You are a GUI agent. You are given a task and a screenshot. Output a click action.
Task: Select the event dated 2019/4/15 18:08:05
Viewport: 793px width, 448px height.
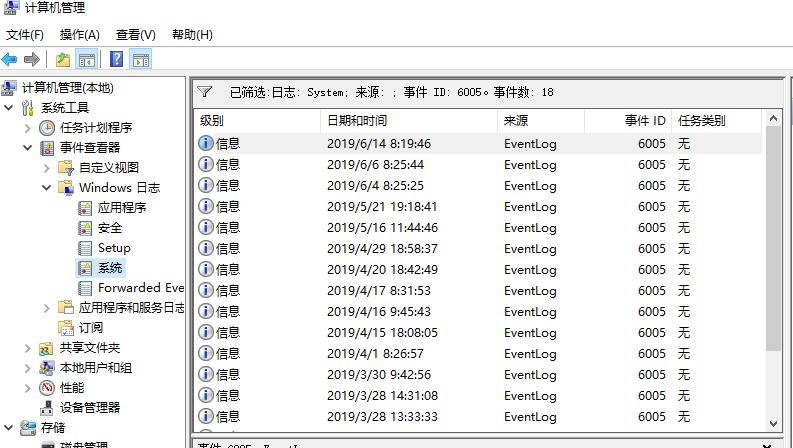click(x=478, y=333)
